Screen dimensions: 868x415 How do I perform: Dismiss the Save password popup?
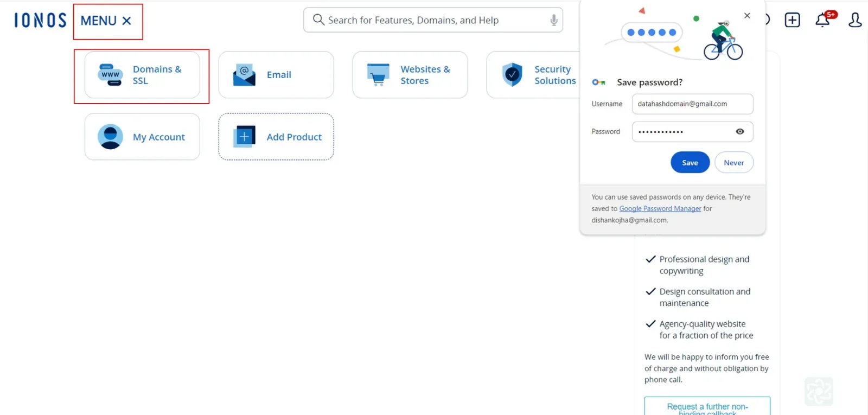[747, 16]
